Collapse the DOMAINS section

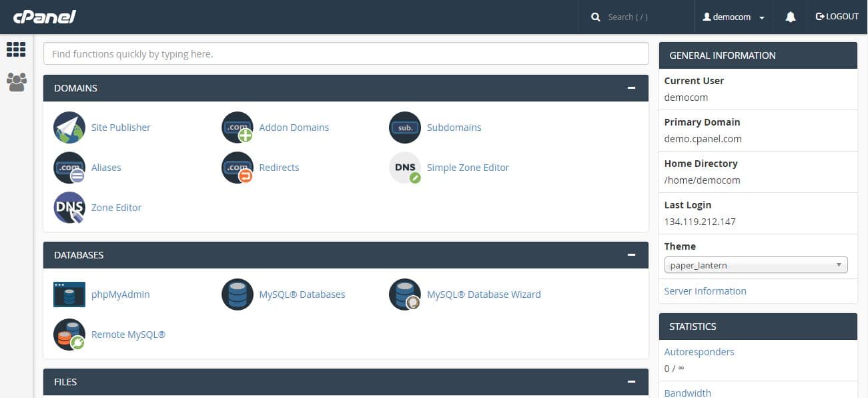[631, 87]
